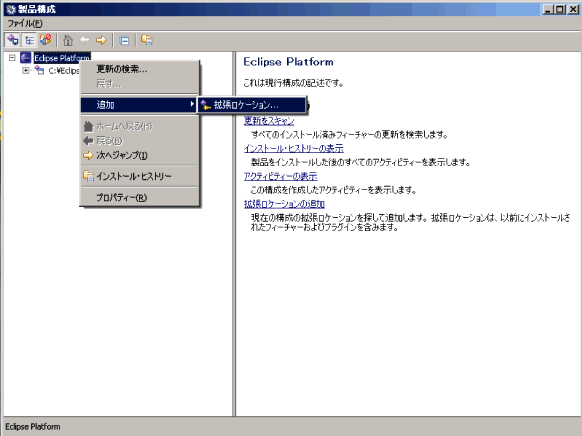Open the ファイル(F) menu
Viewport: 582px width, 436px height.
pos(25,23)
